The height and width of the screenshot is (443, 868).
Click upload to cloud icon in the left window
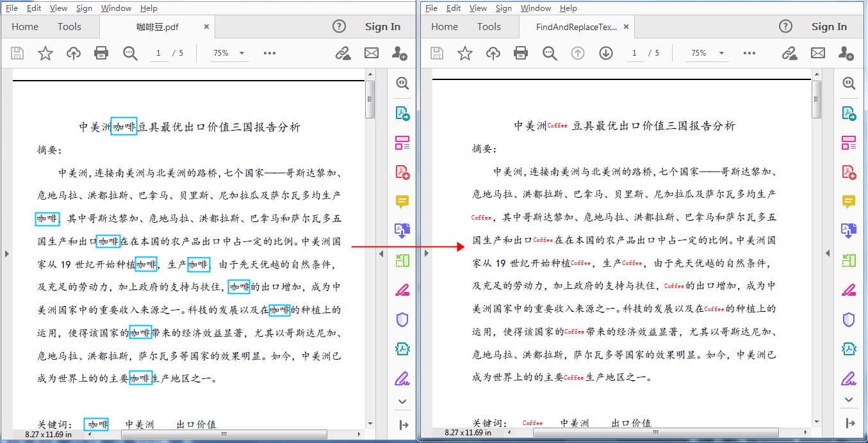point(74,53)
